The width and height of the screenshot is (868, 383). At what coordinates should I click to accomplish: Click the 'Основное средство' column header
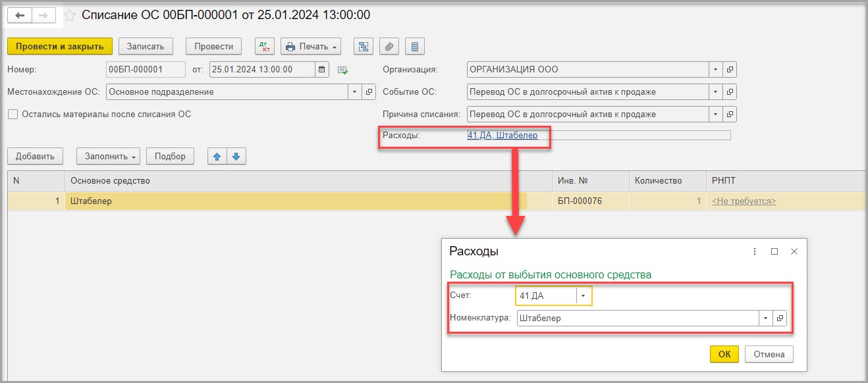pos(308,180)
